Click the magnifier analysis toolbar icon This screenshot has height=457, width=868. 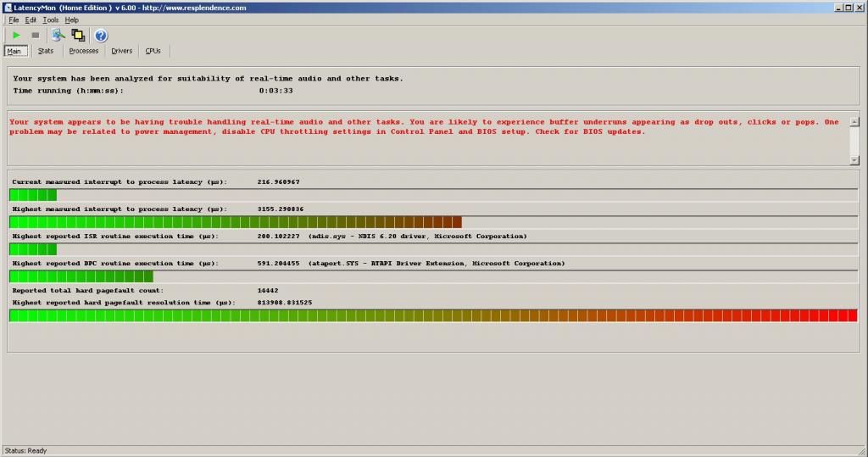click(x=58, y=35)
